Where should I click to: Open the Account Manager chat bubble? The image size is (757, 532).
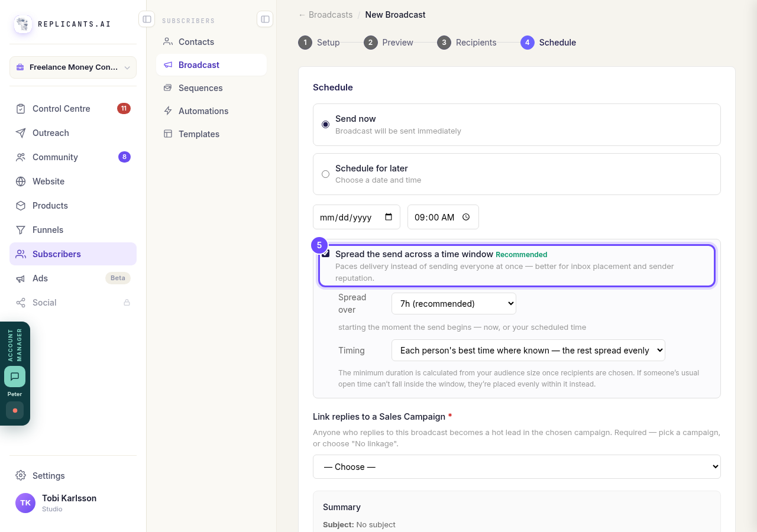click(x=15, y=377)
